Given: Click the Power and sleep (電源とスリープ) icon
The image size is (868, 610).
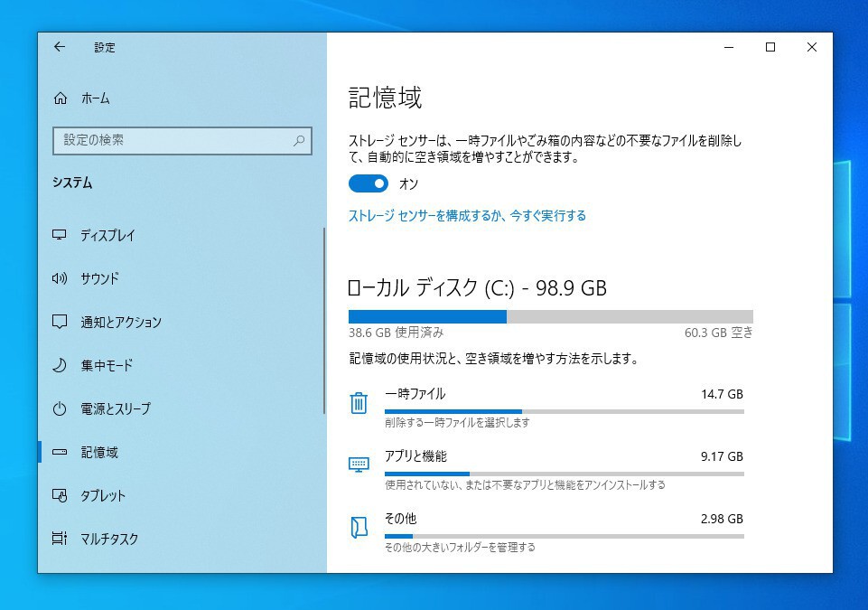Looking at the screenshot, I should click(60, 408).
